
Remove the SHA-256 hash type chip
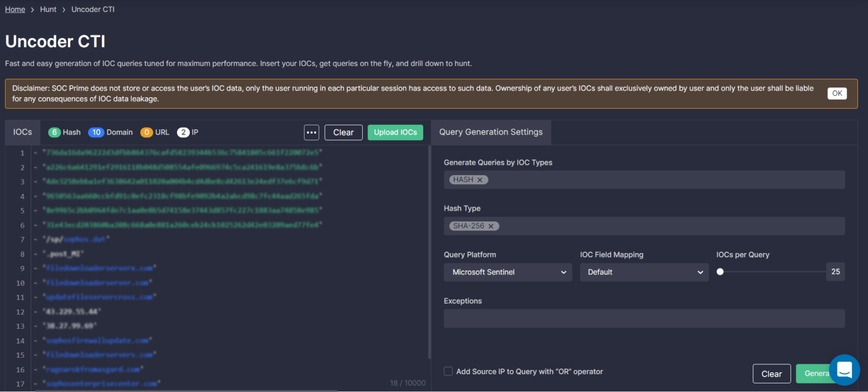pos(491,225)
